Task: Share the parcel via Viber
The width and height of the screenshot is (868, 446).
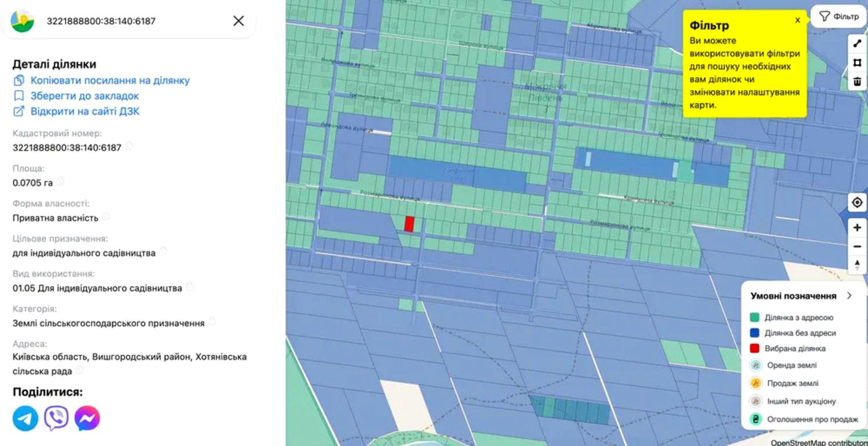Action: click(56, 418)
